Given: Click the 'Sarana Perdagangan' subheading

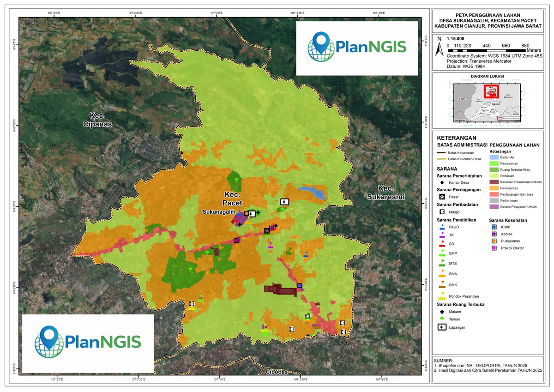Looking at the screenshot, I should pos(459,190).
